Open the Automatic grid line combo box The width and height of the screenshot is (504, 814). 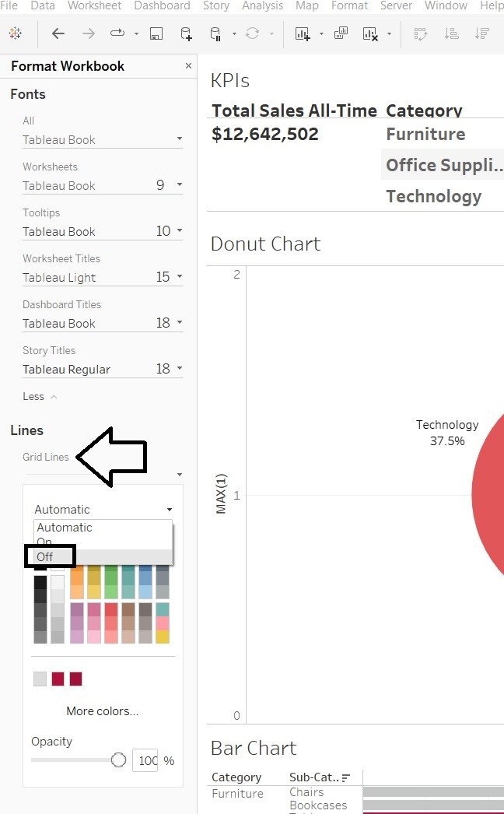(x=103, y=509)
